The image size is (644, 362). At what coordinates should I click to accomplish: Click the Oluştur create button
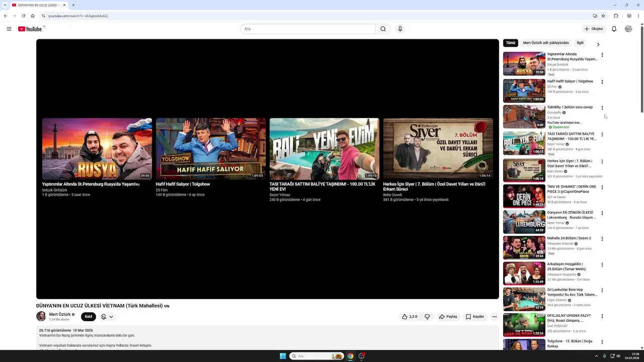pyautogui.click(x=594, y=29)
